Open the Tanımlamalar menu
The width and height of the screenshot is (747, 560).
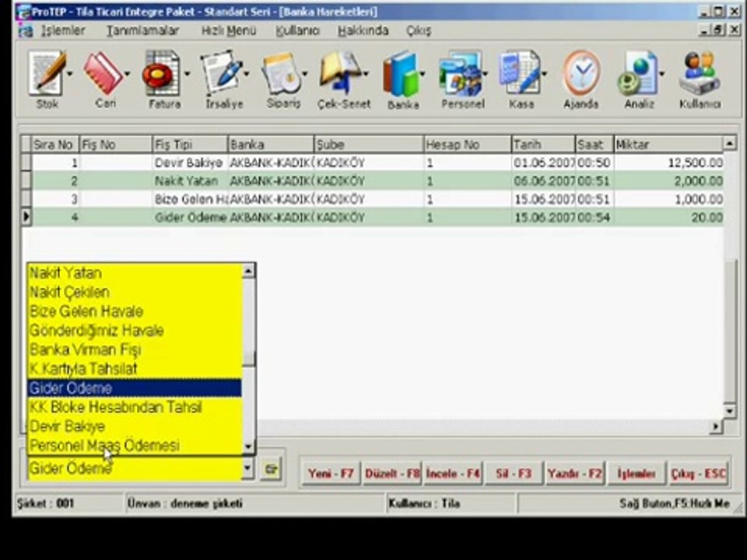click(x=142, y=30)
